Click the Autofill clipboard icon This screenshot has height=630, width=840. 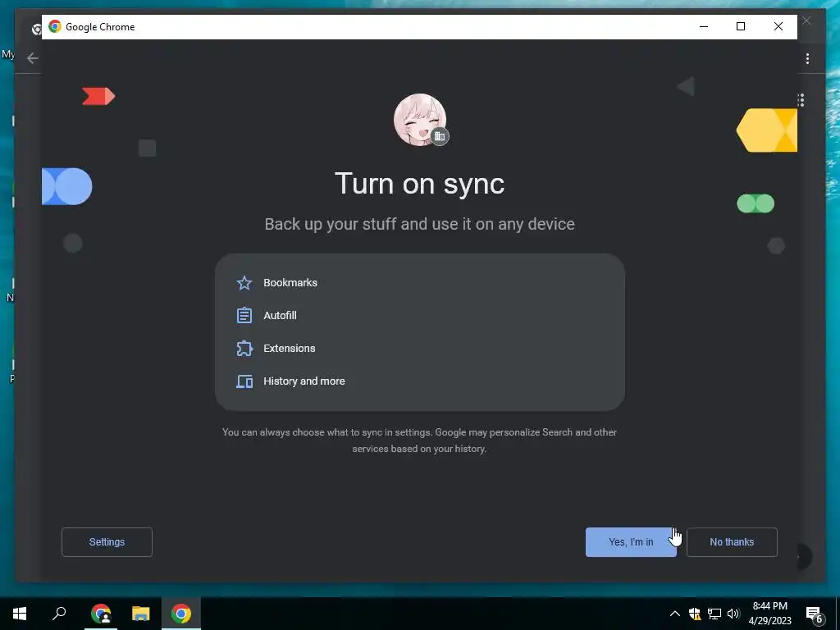tap(244, 316)
